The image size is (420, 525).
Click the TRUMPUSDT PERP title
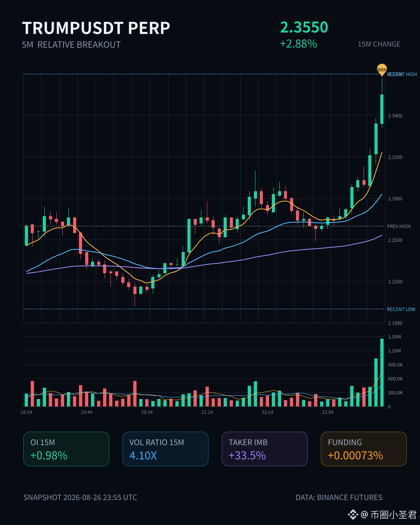click(x=96, y=28)
